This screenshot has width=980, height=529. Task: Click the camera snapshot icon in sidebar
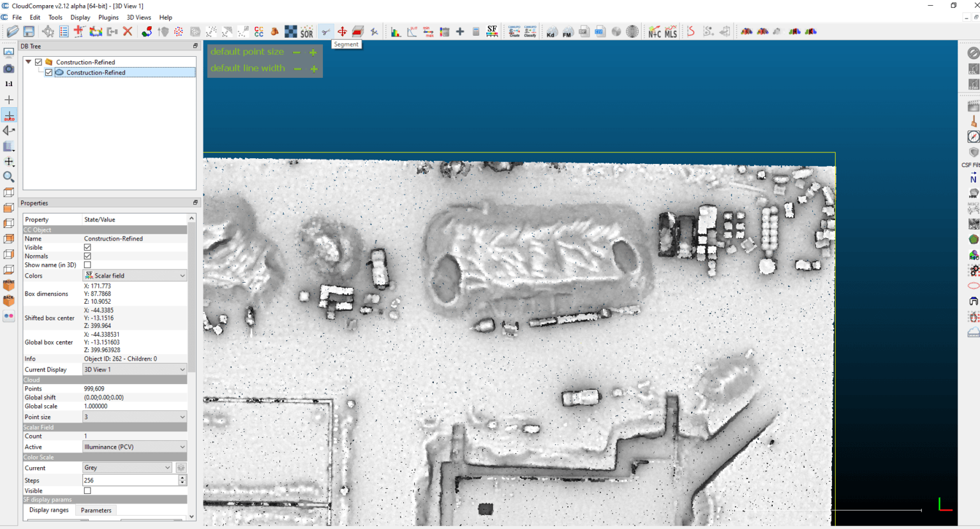[x=9, y=68]
